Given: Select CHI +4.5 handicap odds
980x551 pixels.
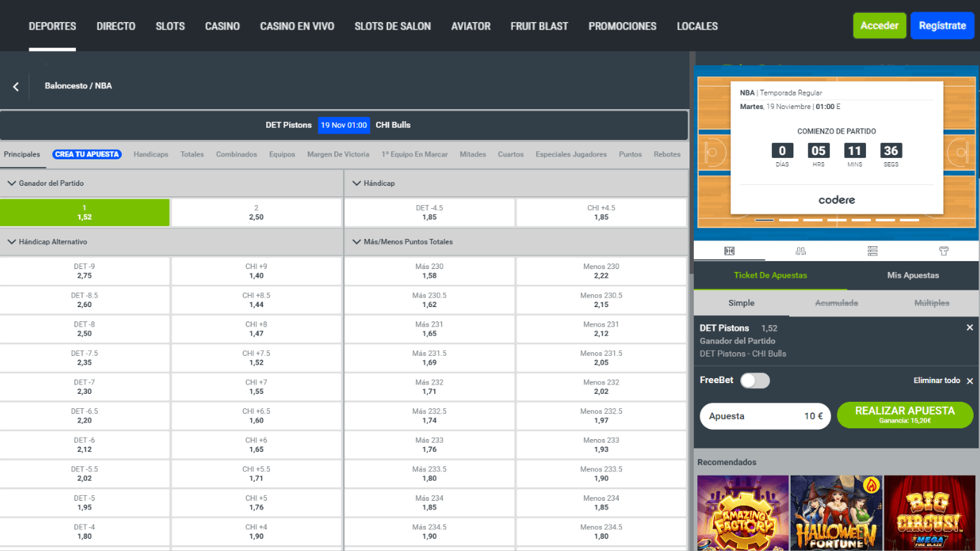Looking at the screenshot, I should click(x=601, y=212).
